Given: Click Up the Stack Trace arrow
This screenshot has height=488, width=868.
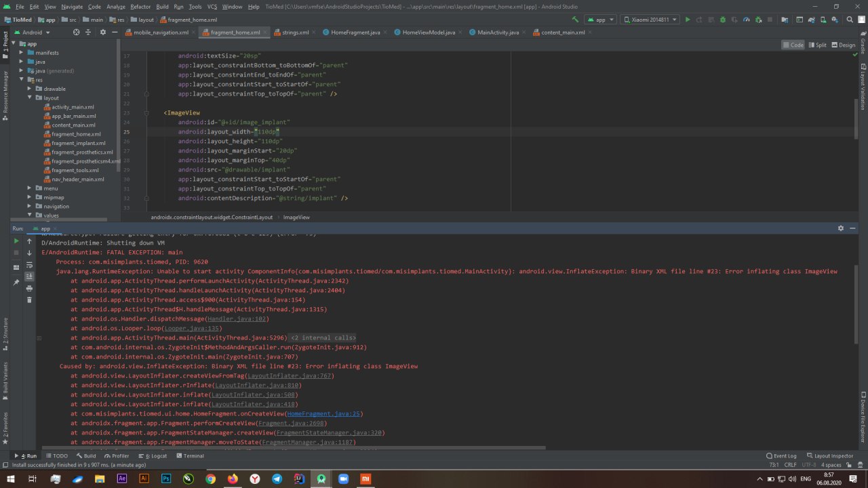Looking at the screenshot, I should click(29, 241).
